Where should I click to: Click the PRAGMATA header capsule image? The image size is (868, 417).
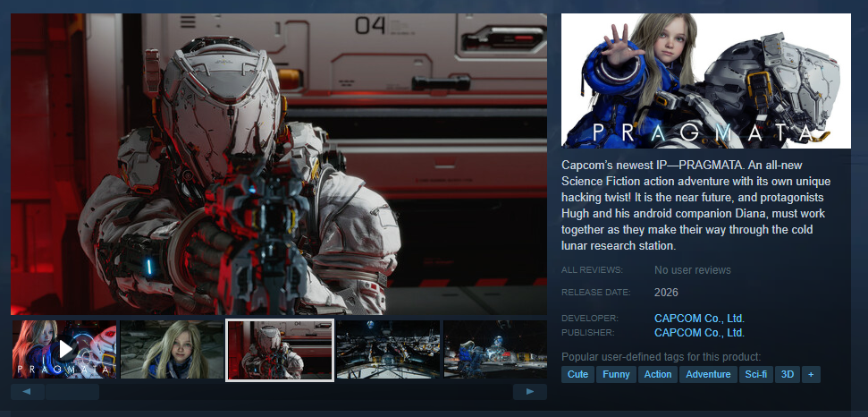(x=706, y=81)
